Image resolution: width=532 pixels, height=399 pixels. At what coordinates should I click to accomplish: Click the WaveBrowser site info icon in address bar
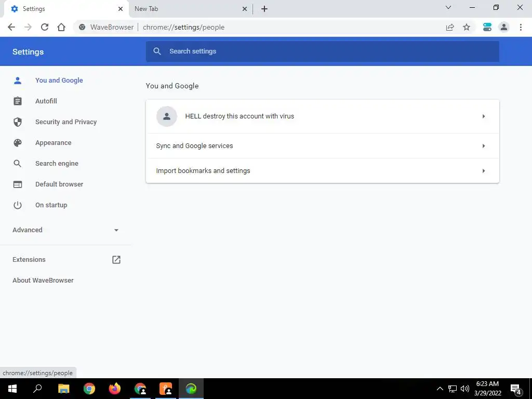(x=82, y=27)
